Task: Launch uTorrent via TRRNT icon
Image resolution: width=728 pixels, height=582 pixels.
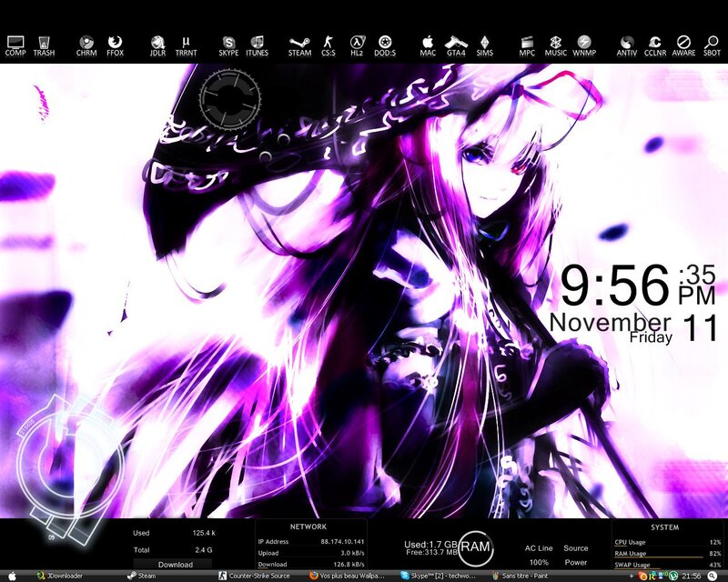Action: click(187, 46)
